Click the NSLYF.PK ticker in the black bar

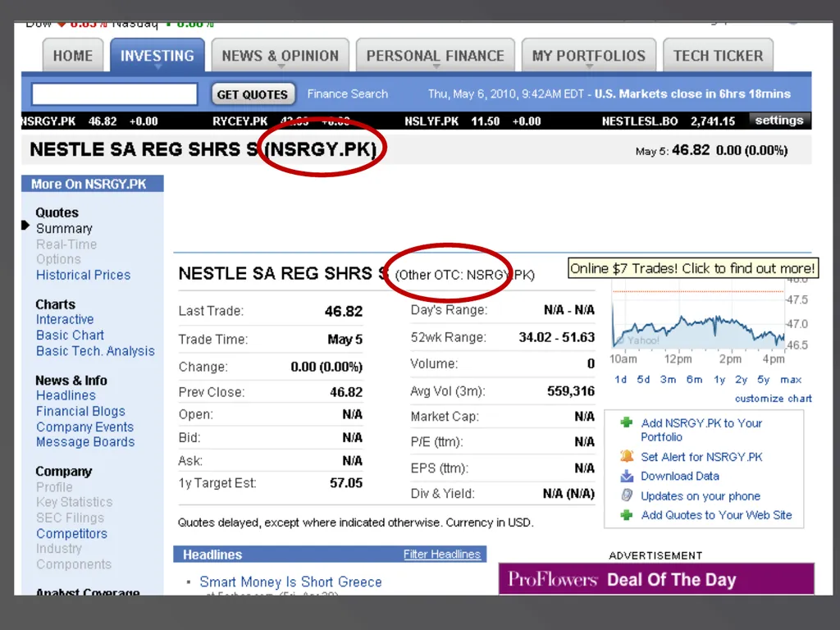point(431,121)
